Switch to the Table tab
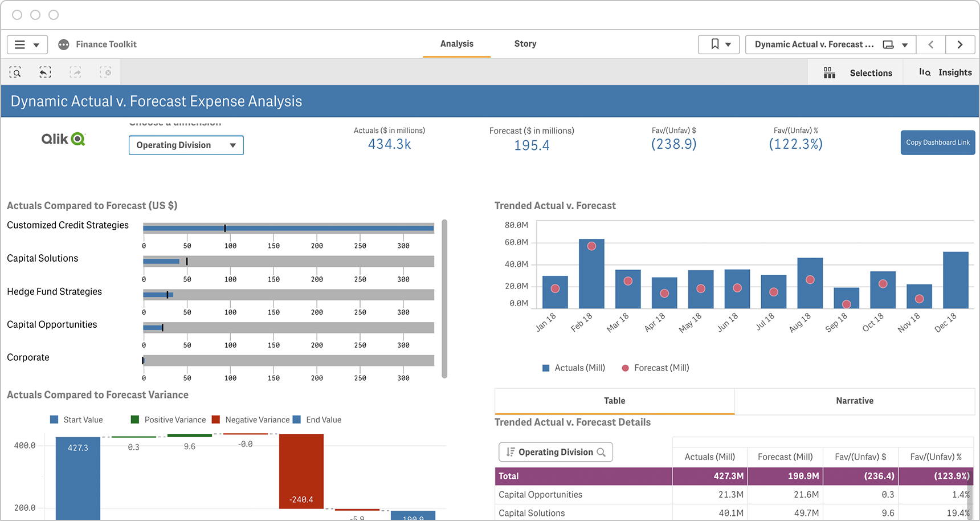This screenshot has height=521, width=980. pyautogui.click(x=614, y=401)
